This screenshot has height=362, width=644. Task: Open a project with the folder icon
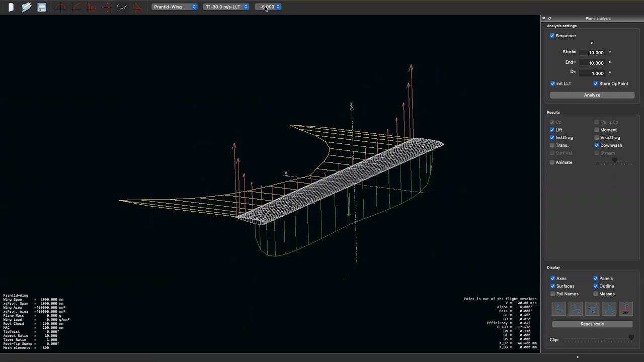[x=26, y=7]
